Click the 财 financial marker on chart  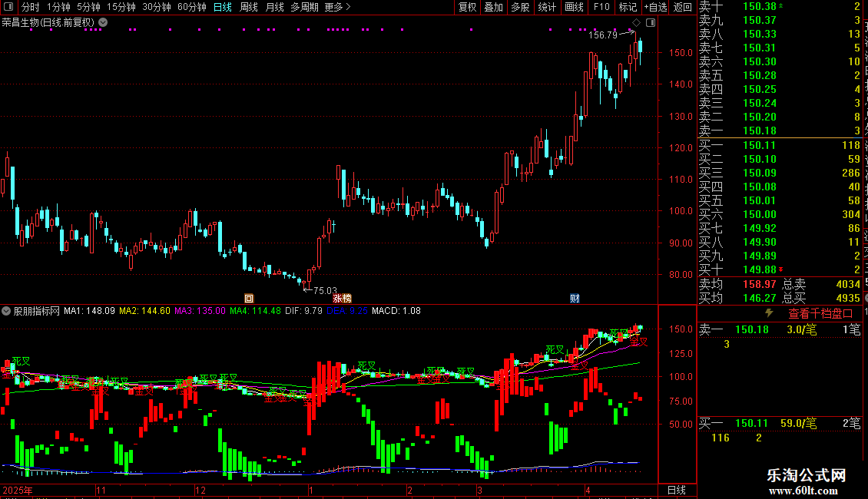[575, 298]
